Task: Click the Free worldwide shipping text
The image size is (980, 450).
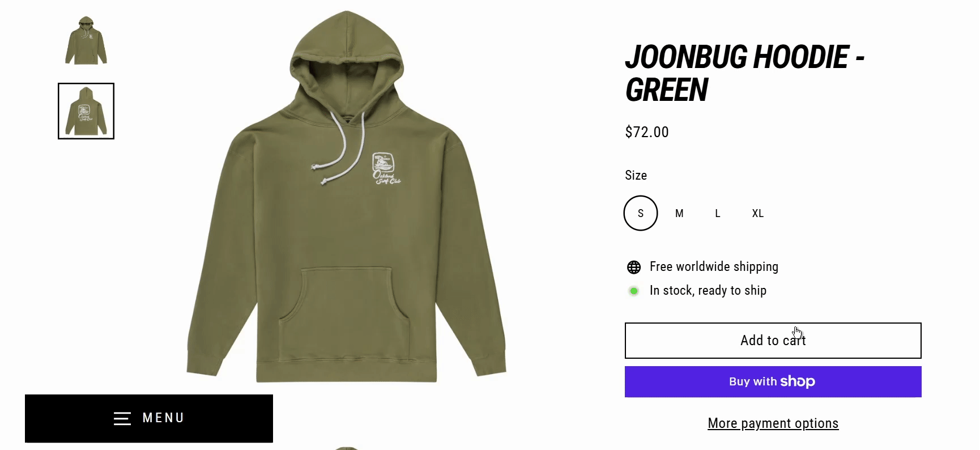Action: click(714, 267)
